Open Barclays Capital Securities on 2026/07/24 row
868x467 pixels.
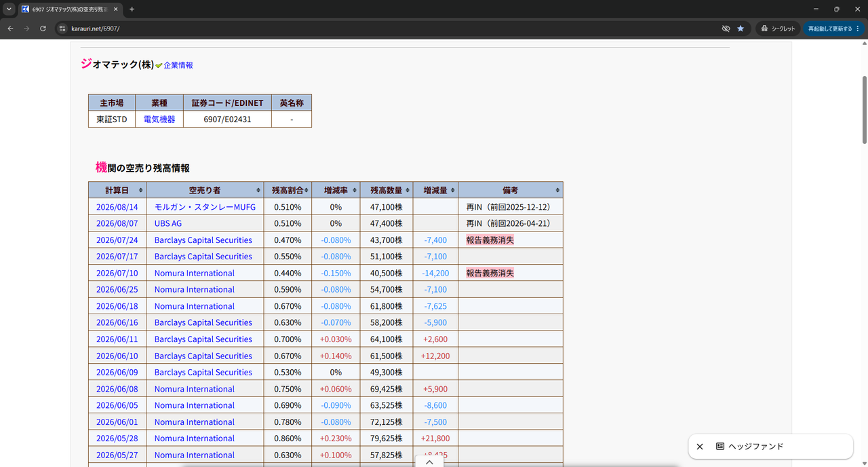[203, 240]
